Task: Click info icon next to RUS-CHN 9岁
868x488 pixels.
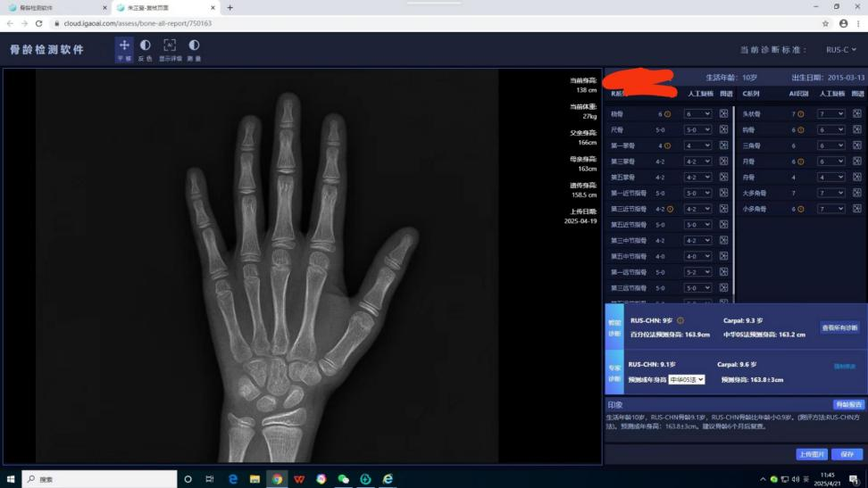Action: click(680, 320)
